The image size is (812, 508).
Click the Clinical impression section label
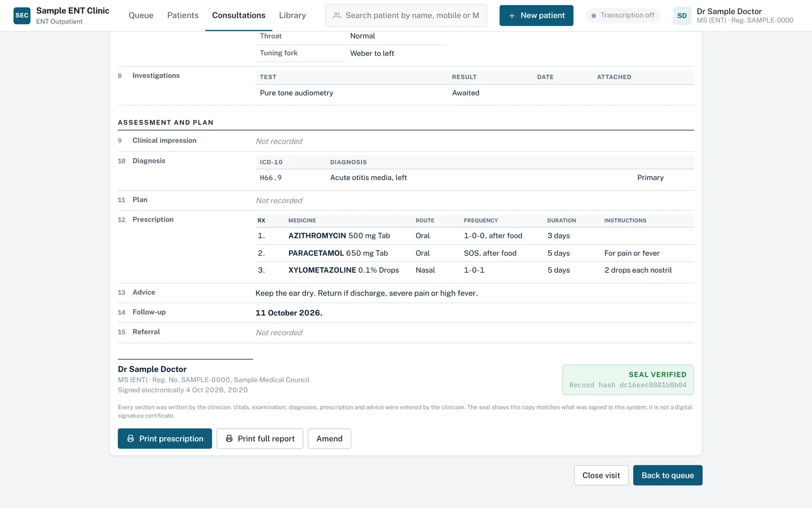[x=164, y=141]
